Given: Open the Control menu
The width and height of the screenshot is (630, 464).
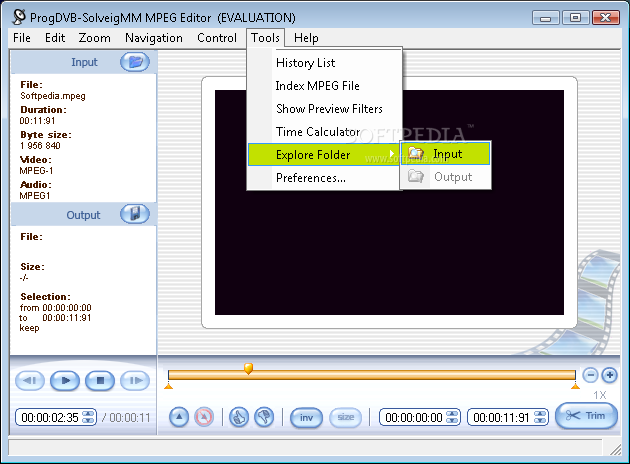Looking at the screenshot, I should (x=217, y=38).
